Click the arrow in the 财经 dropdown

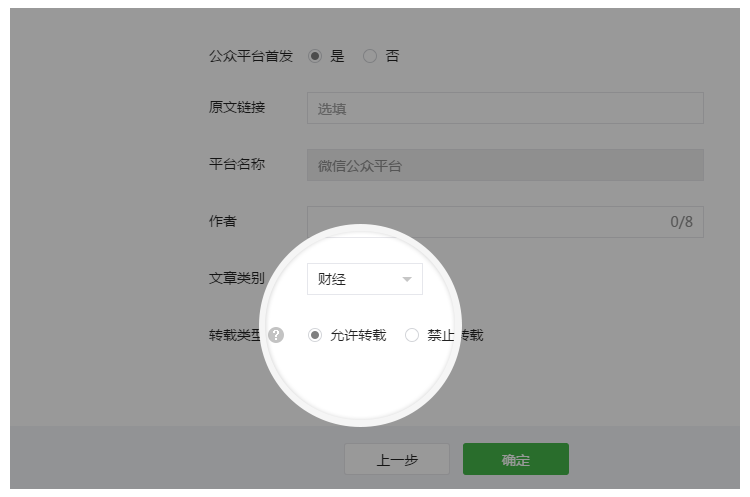(x=407, y=280)
